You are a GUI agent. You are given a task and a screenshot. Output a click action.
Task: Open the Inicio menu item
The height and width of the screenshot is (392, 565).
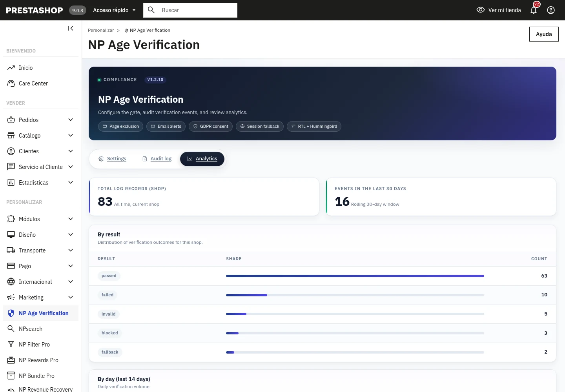[41, 68]
